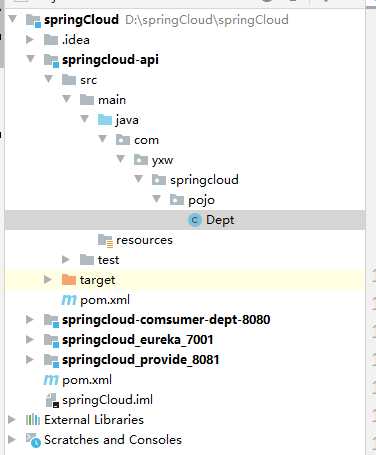Click the Maven icon of springcloud-api pom.xml
Screen dimensions: 376x455
[69, 300]
